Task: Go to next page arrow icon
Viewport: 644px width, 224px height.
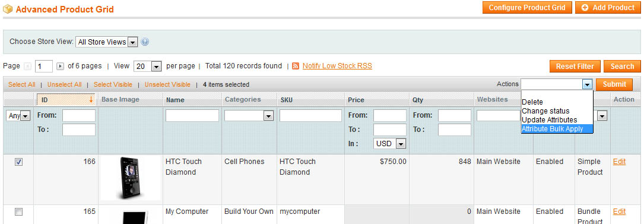Action: click(x=61, y=66)
